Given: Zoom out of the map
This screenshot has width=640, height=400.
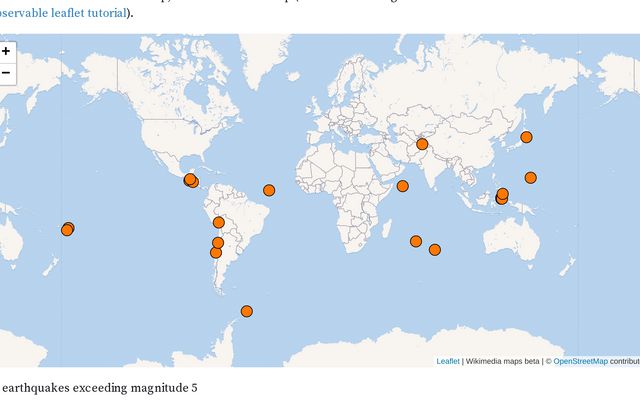Looking at the screenshot, I should (x=6, y=72).
